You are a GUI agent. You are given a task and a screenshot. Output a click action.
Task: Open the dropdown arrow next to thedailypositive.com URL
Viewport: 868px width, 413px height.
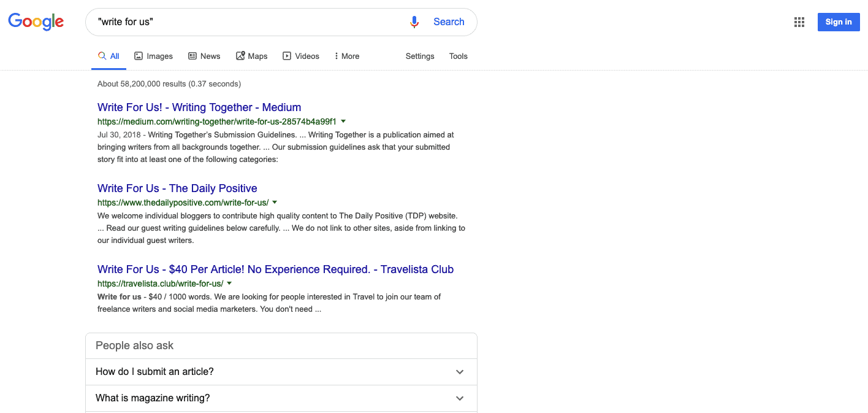tap(275, 202)
